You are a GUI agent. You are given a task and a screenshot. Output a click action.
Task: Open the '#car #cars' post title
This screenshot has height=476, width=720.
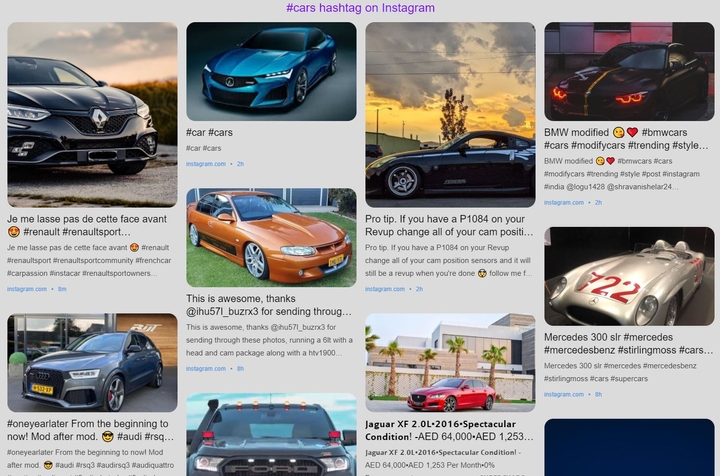209,133
